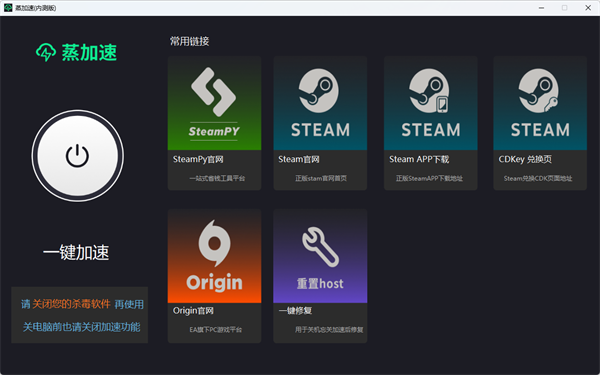Minimize the 蒸加速 window
This screenshot has height=375, width=600.
click(x=541, y=8)
